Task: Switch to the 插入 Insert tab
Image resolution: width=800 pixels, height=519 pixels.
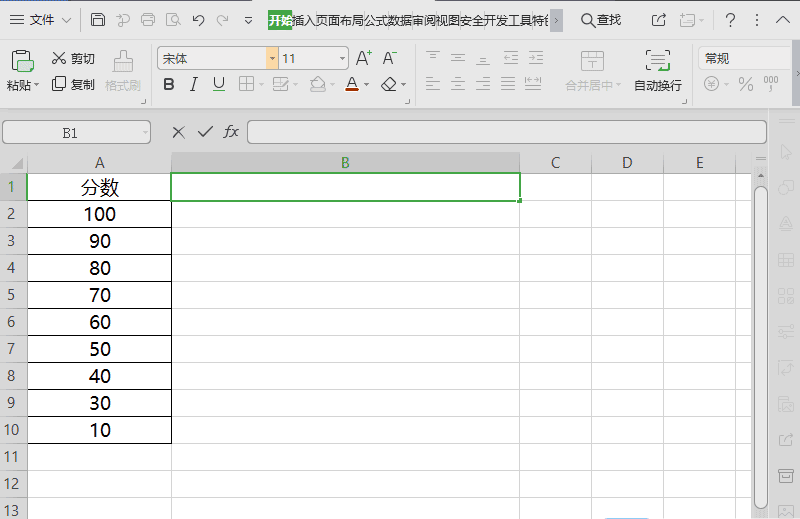Action: pos(304,20)
